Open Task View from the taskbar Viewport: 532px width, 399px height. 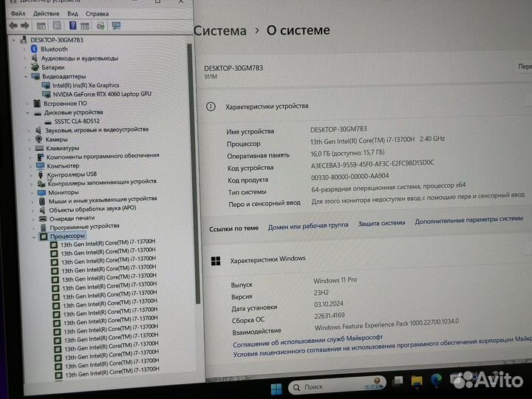point(398,381)
